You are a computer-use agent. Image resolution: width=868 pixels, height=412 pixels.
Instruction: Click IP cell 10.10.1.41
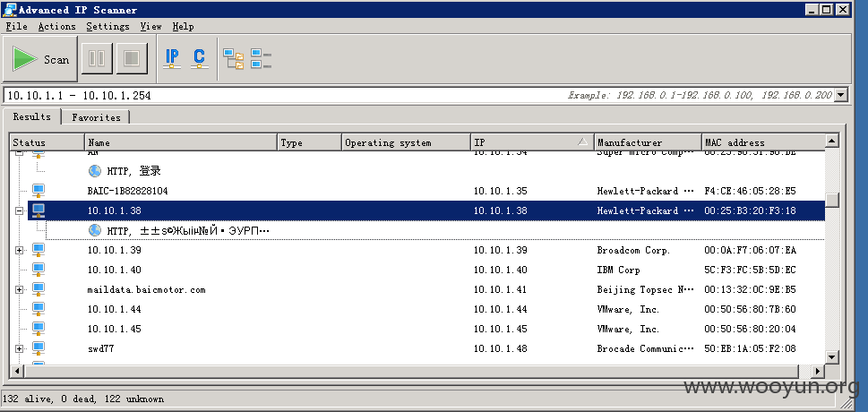501,289
